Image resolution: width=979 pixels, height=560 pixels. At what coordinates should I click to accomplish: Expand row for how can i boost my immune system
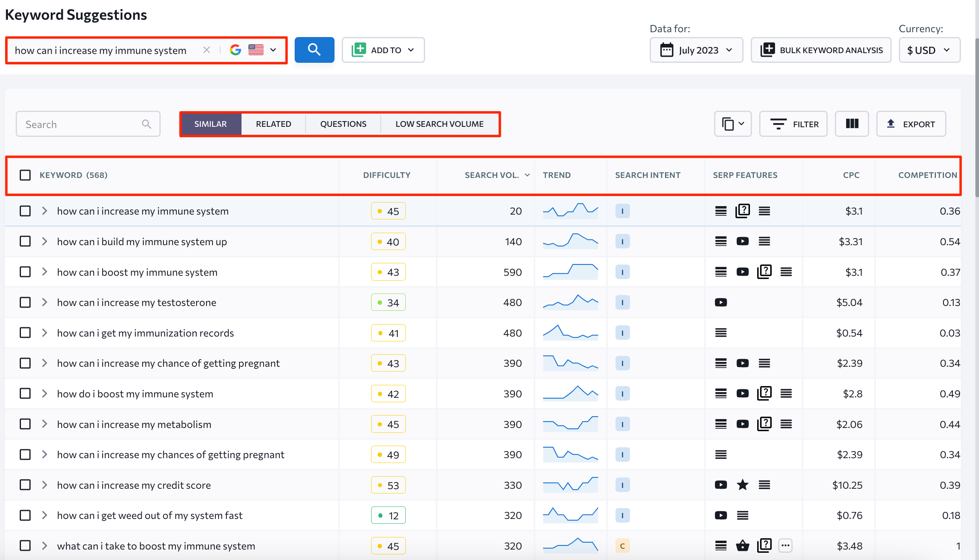point(44,272)
